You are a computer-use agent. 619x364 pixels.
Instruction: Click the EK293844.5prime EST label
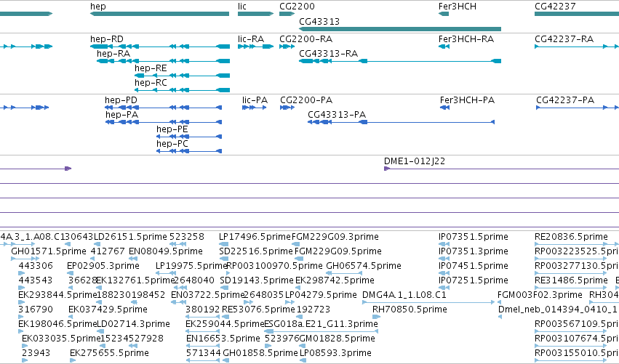[57, 295]
